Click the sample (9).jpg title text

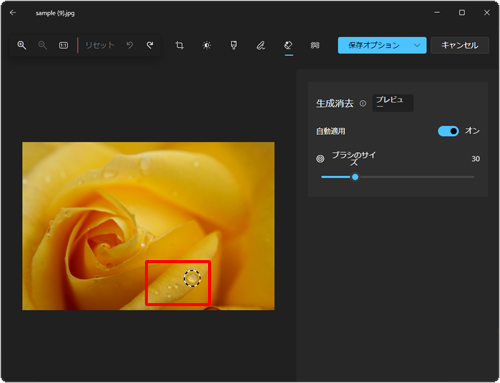coord(55,13)
